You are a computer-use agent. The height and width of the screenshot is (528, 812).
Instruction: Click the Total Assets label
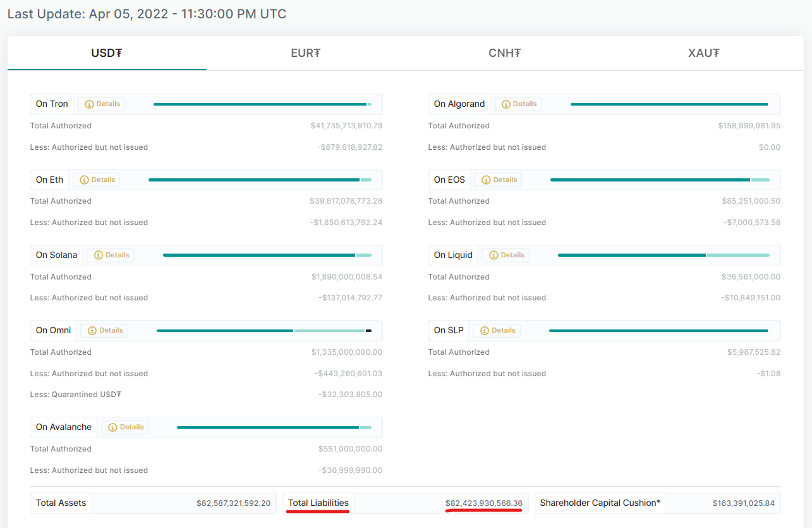[61, 503]
